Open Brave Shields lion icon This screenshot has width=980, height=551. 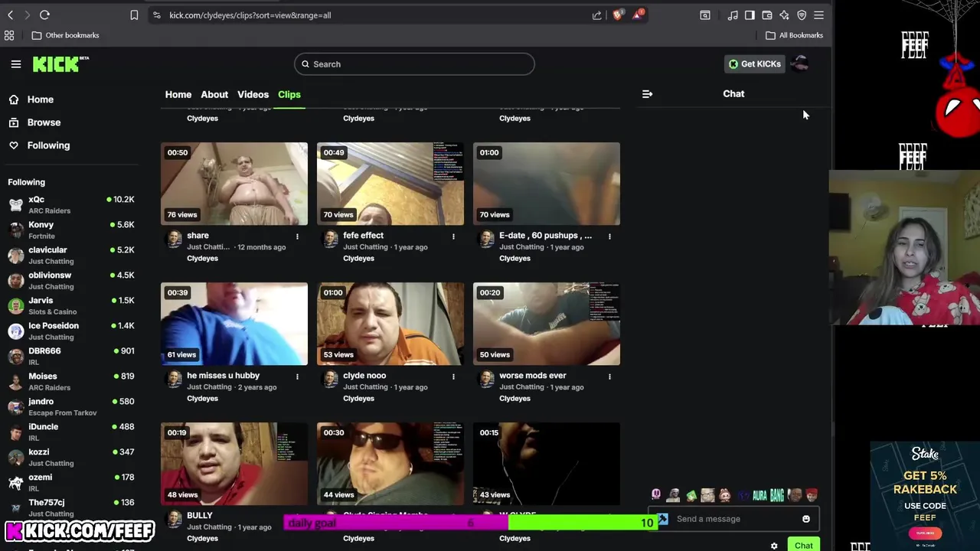pos(618,15)
